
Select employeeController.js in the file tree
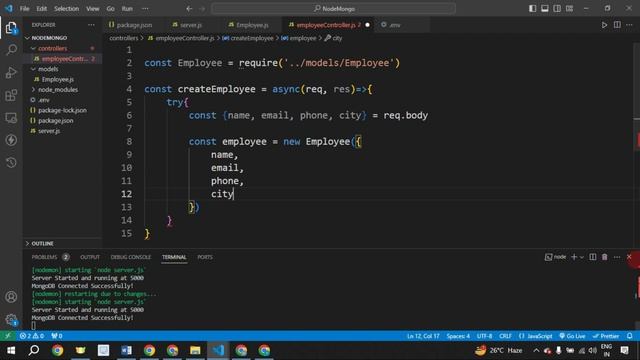pyautogui.click(x=64, y=59)
